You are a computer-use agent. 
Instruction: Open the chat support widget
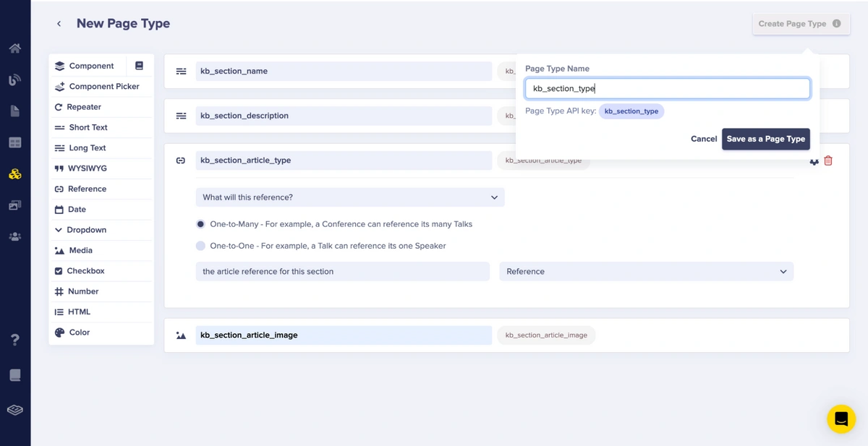[x=841, y=419]
